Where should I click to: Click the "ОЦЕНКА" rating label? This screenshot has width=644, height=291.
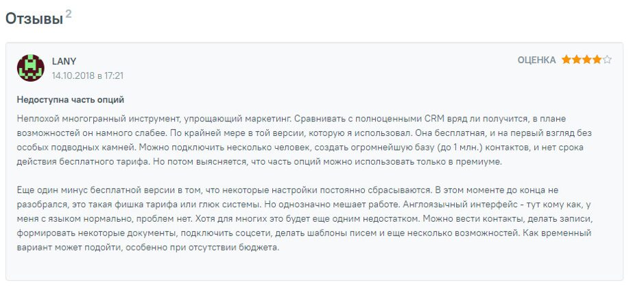536,60
